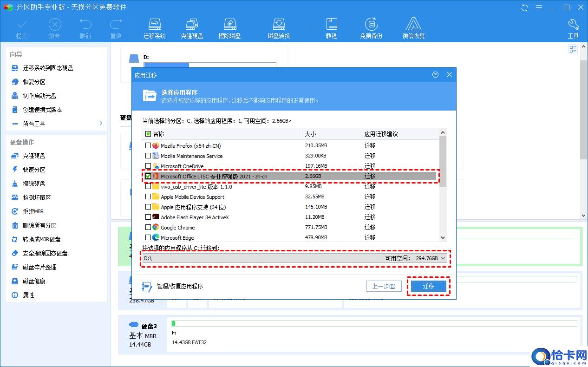This screenshot has height=367, width=588.
Task: Select 磁盘健康 in sidebar
Action: [34, 281]
